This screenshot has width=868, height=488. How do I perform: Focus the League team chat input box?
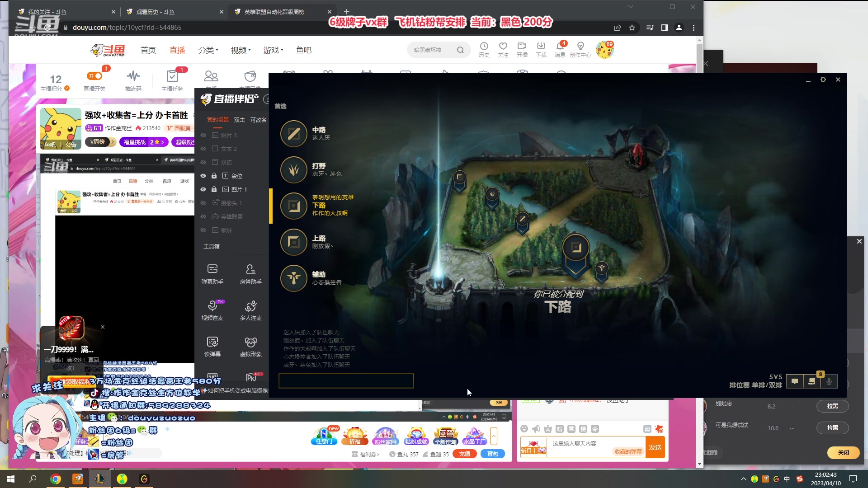[x=346, y=381]
